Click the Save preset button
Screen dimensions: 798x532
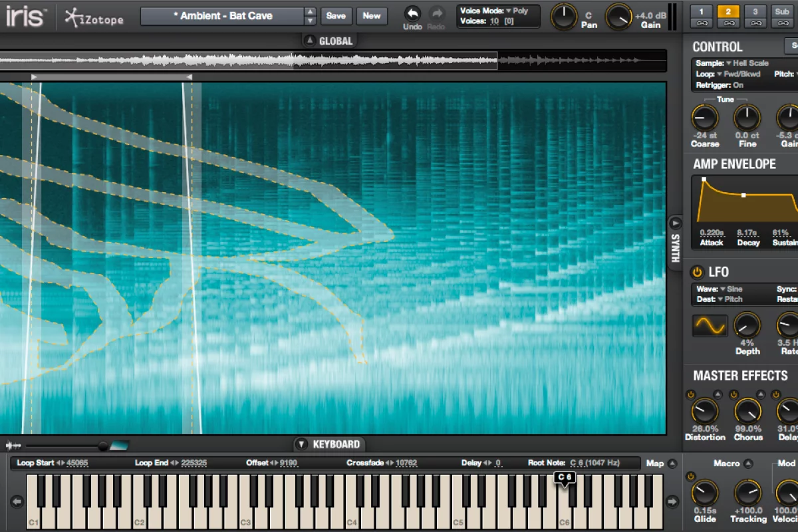336,16
